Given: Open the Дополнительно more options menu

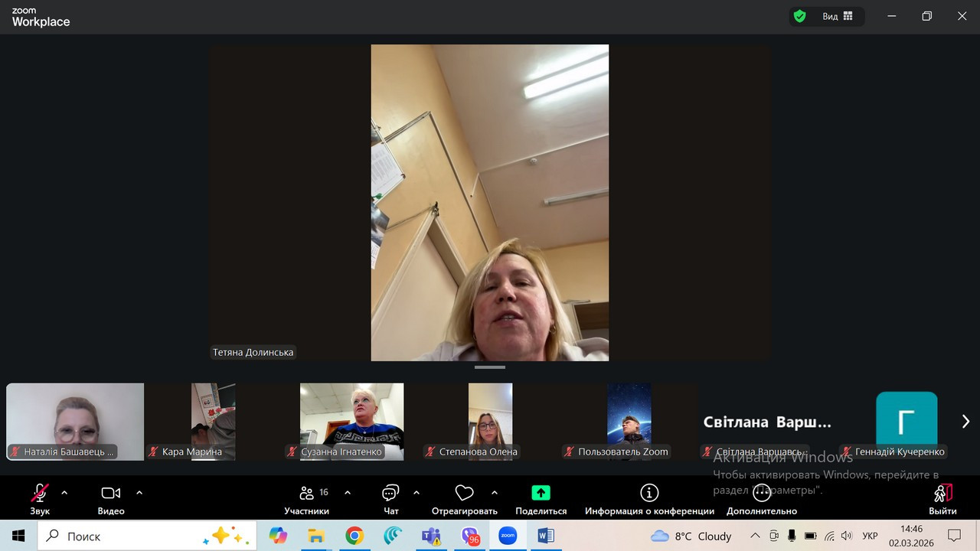Looking at the screenshot, I should (761, 494).
